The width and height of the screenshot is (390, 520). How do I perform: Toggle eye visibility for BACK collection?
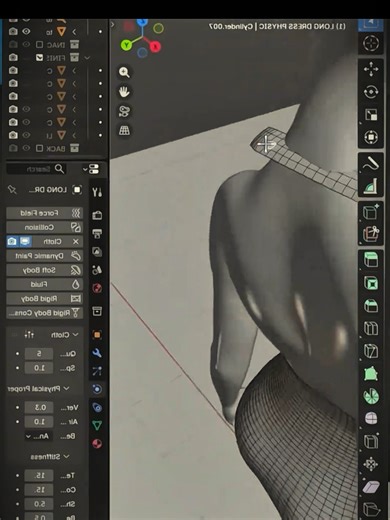[x=26, y=148]
